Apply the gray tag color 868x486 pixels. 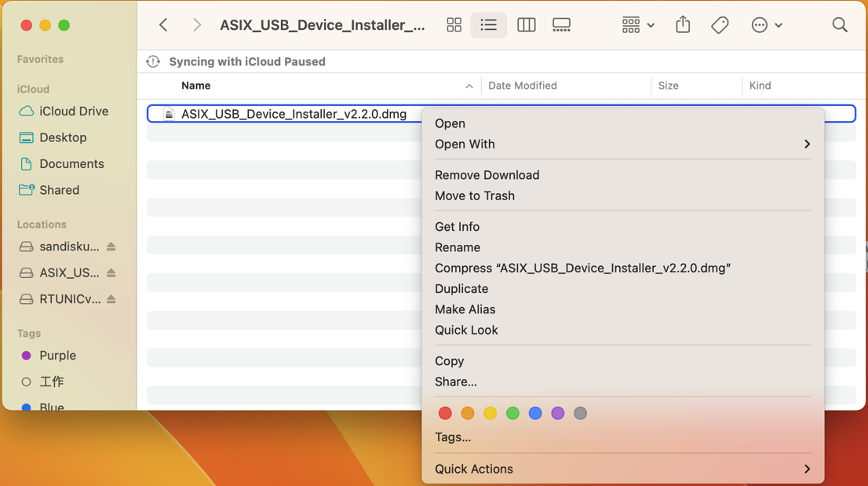[x=580, y=413]
